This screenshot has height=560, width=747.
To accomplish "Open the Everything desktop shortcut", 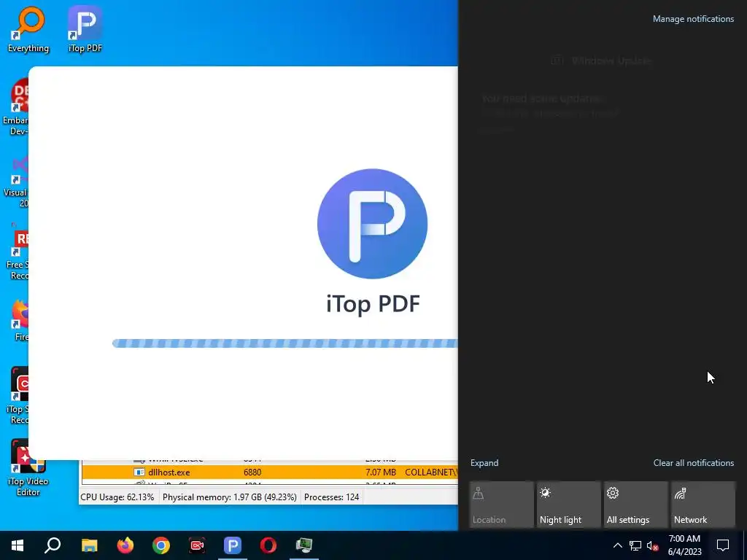I will [x=28, y=29].
